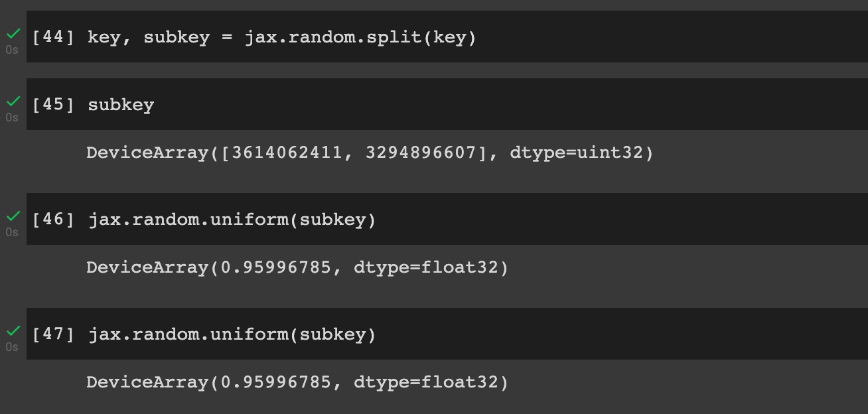Click the green checkmark beside cell [46]

(x=12, y=216)
